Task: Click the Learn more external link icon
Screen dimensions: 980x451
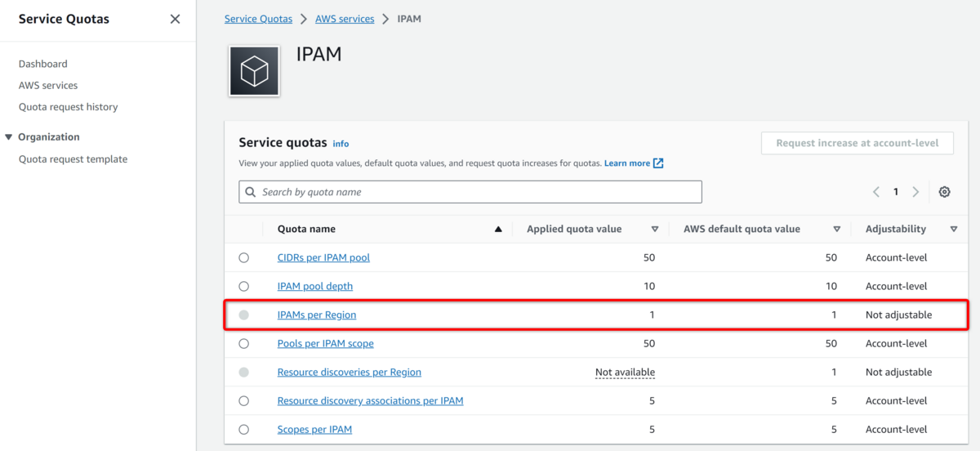Action: pos(658,163)
